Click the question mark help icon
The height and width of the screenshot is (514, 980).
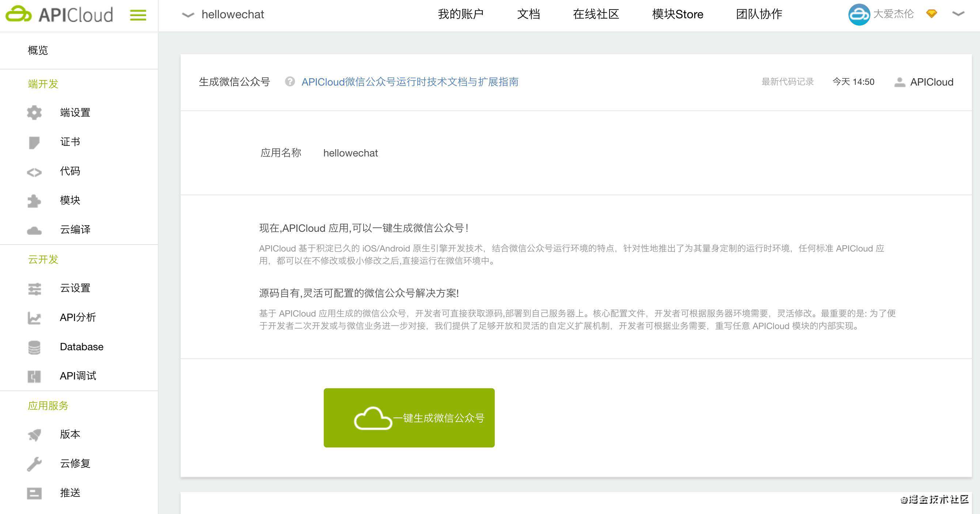click(290, 82)
